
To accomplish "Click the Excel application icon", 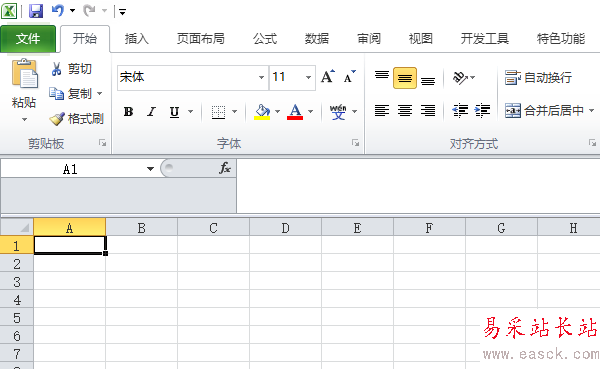I will pos(9,11).
